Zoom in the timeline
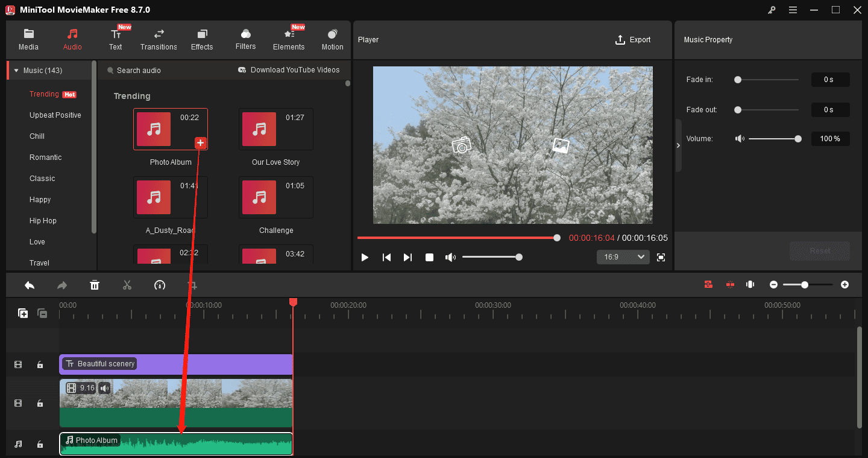 coord(844,284)
